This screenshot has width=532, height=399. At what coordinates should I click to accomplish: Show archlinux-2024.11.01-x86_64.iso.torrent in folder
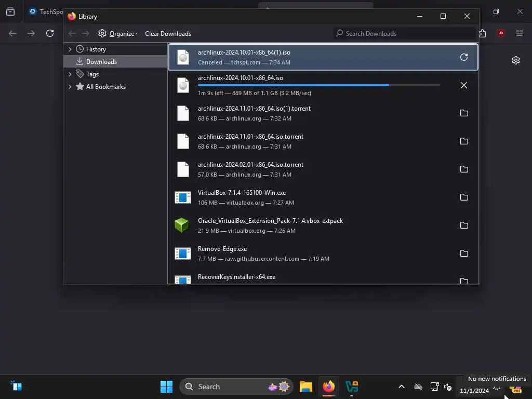click(464, 141)
